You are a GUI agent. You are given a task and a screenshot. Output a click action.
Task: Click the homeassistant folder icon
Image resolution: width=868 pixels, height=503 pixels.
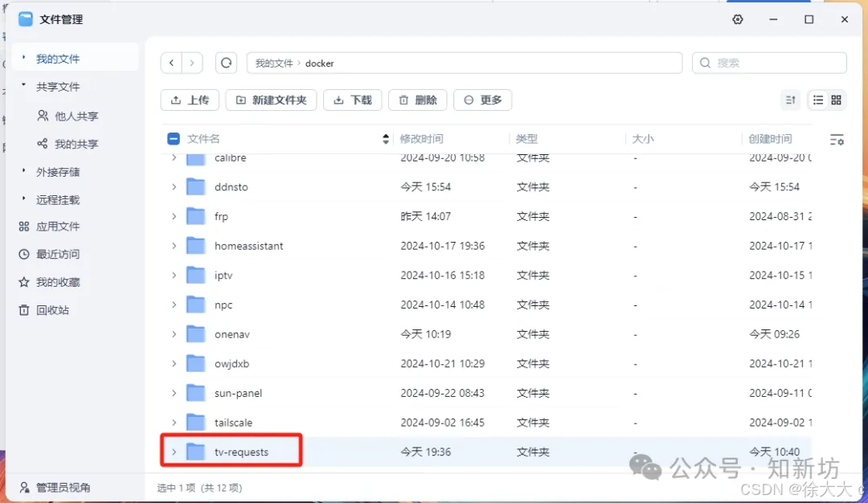[195, 246]
